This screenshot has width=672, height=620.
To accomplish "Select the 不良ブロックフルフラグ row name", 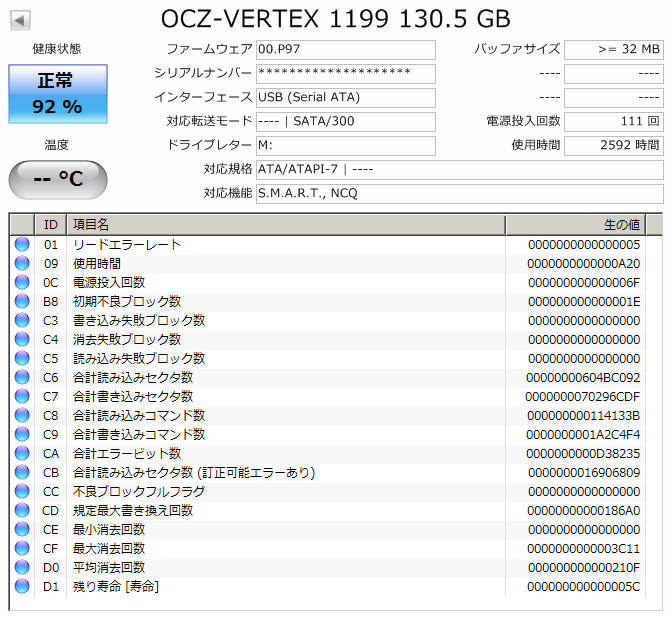I will pos(139,491).
